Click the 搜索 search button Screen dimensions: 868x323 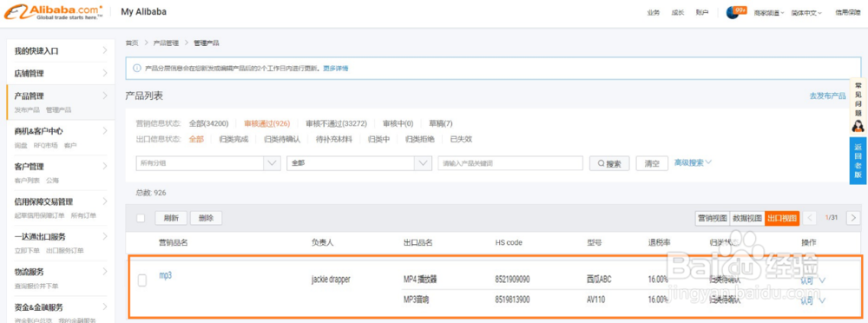(x=609, y=163)
